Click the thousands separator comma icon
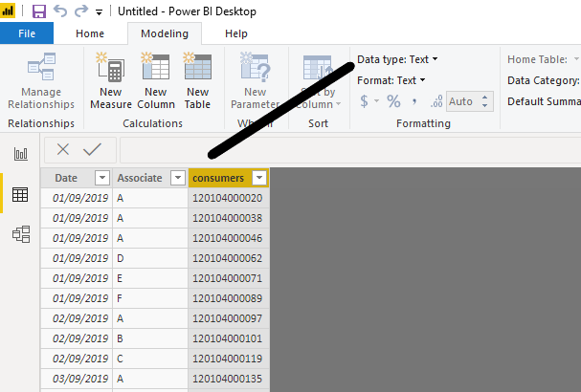The width and height of the screenshot is (581, 392). click(x=414, y=101)
